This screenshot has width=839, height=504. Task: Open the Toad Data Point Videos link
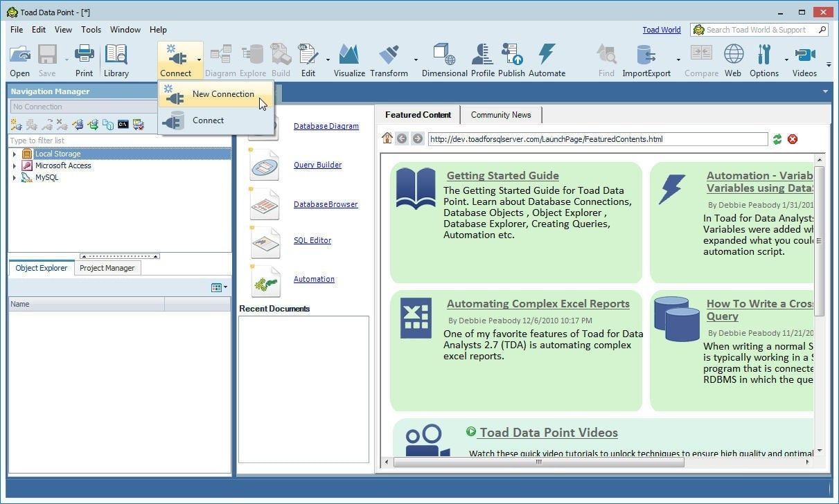pyautogui.click(x=548, y=433)
